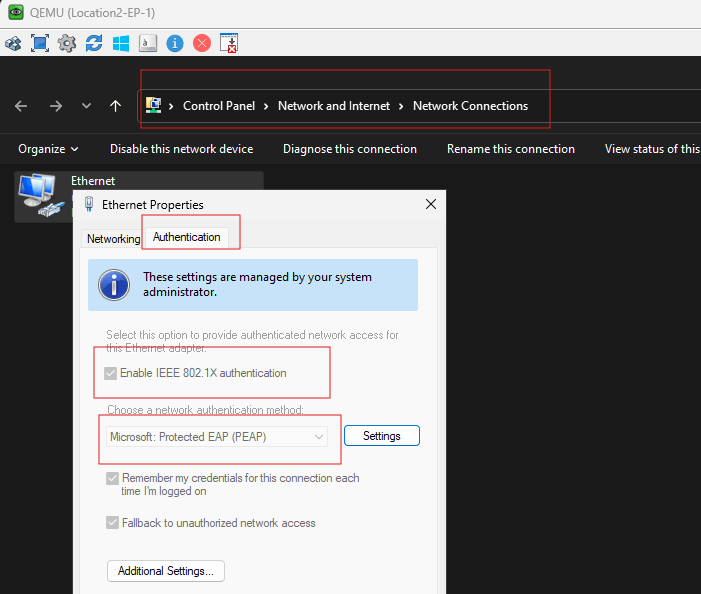The width and height of the screenshot is (701, 594).
Task: Select the Ethernet adapter icon
Action: [41, 195]
